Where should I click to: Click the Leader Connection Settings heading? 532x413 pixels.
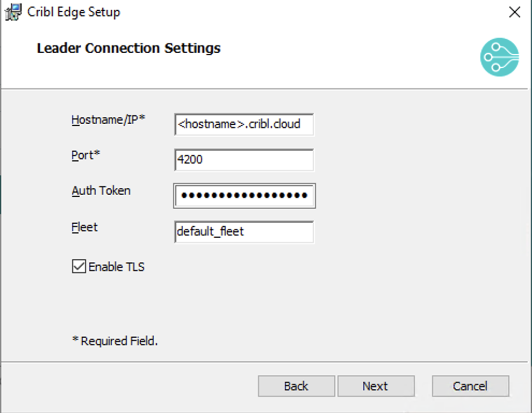pos(128,48)
